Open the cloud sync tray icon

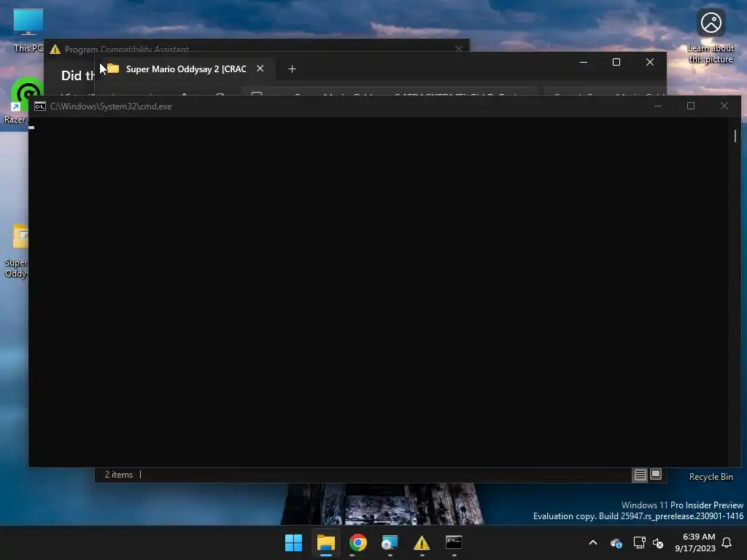coord(616,542)
